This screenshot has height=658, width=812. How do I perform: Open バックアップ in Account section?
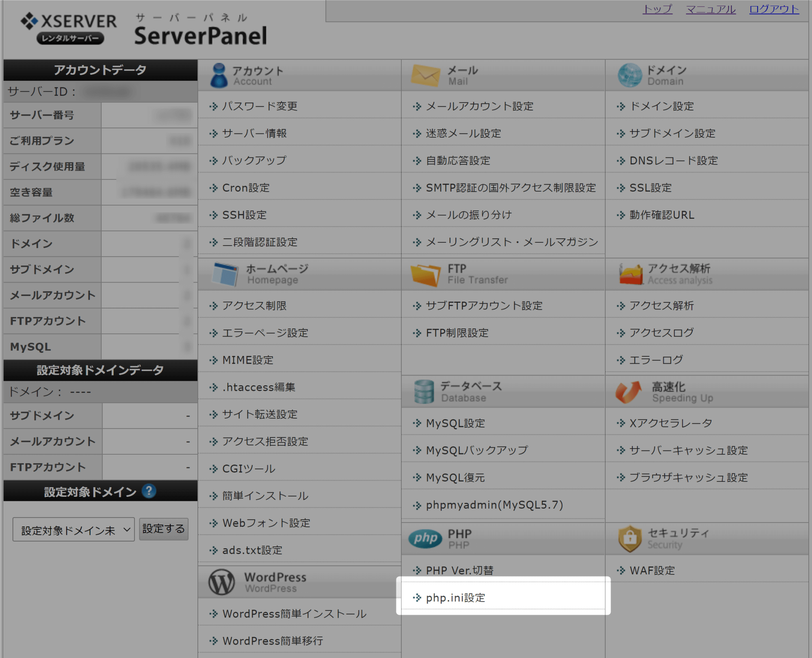pos(254,161)
